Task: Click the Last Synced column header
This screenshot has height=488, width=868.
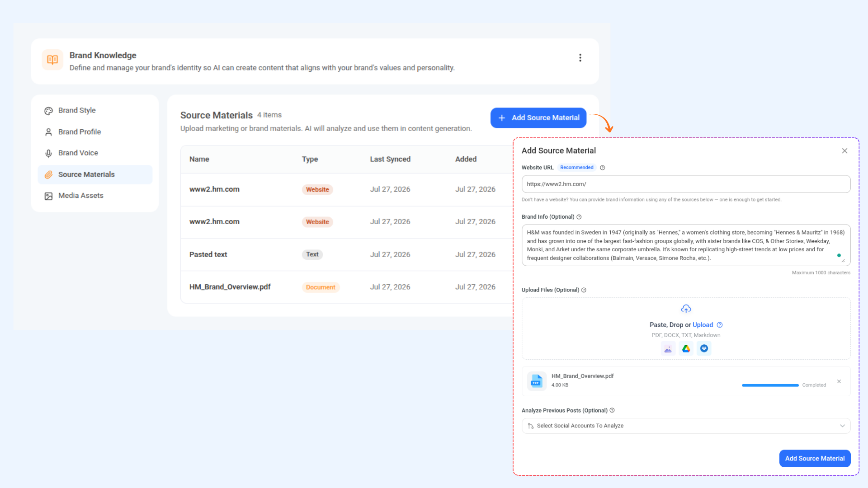Action: click(390, 159)
